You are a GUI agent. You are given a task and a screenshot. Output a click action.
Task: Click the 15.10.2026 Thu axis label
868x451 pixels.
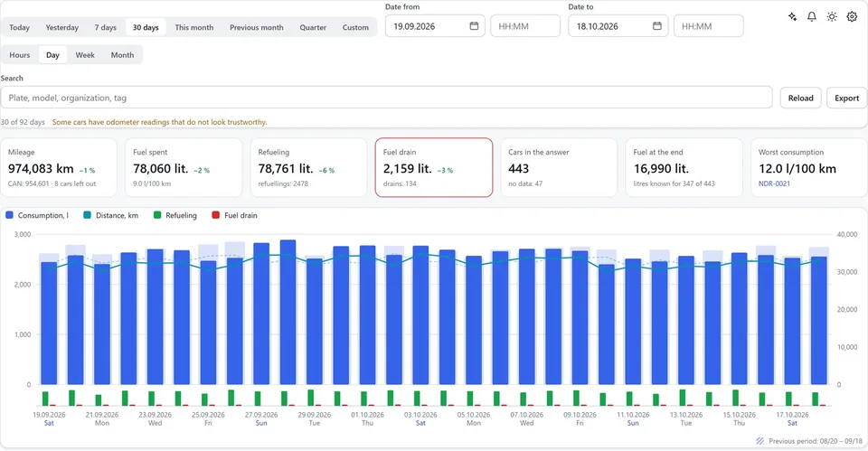740,418
